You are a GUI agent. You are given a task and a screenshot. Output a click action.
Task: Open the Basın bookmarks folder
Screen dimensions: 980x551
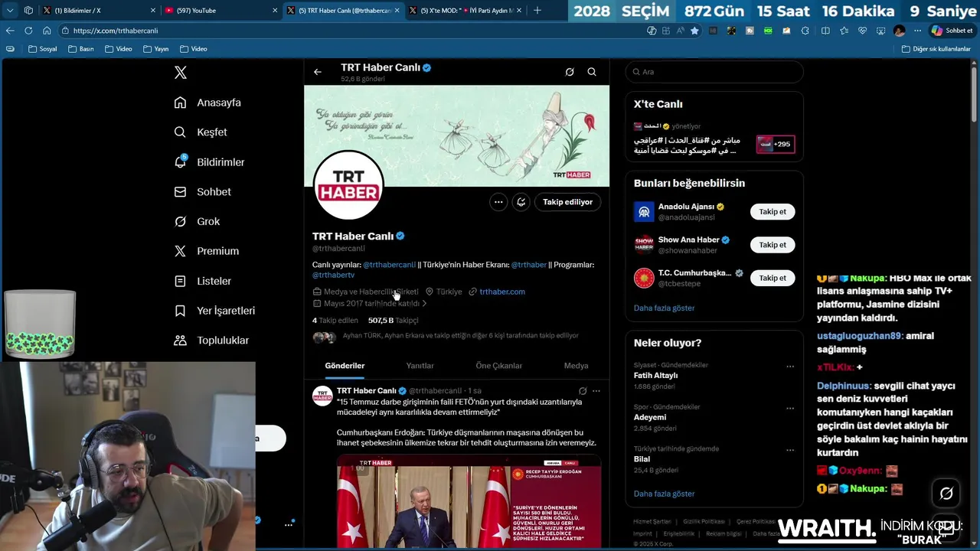tap(80, 49)
